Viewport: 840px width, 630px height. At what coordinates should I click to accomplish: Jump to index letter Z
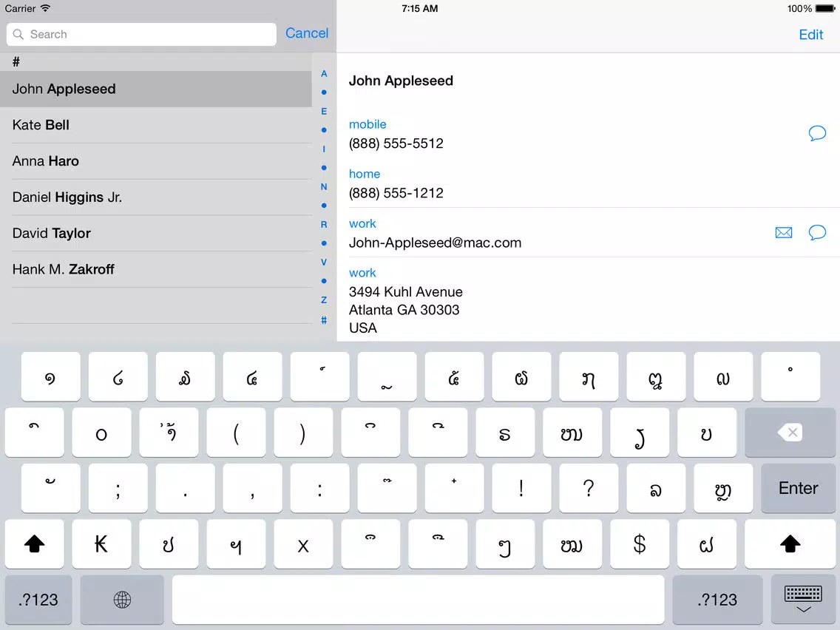click(x=324, y=299)
